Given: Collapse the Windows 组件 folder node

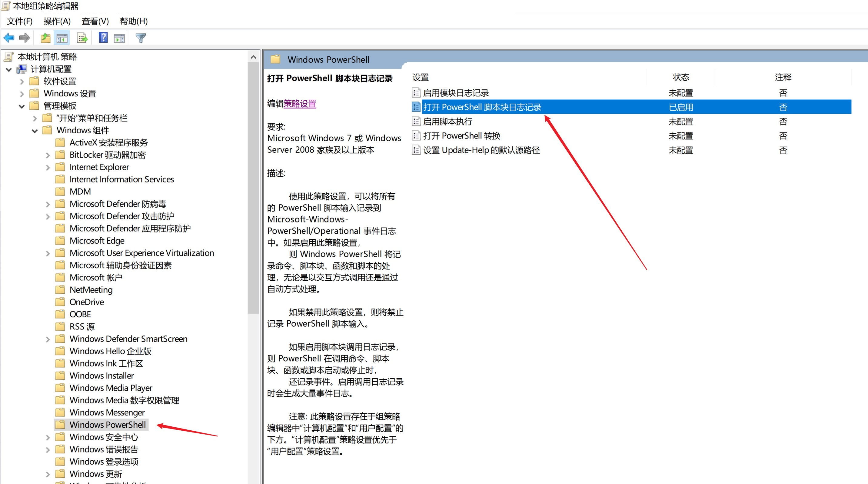Looking at the screenshot, I should coord(35,131).
